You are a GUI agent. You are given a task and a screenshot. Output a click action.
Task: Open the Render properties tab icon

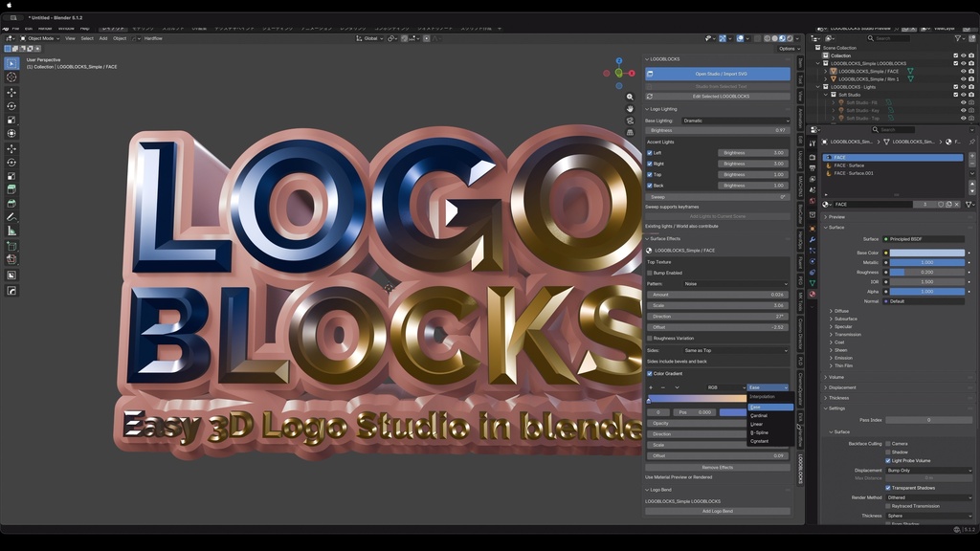pyautogui.click(x=812, y=158)
